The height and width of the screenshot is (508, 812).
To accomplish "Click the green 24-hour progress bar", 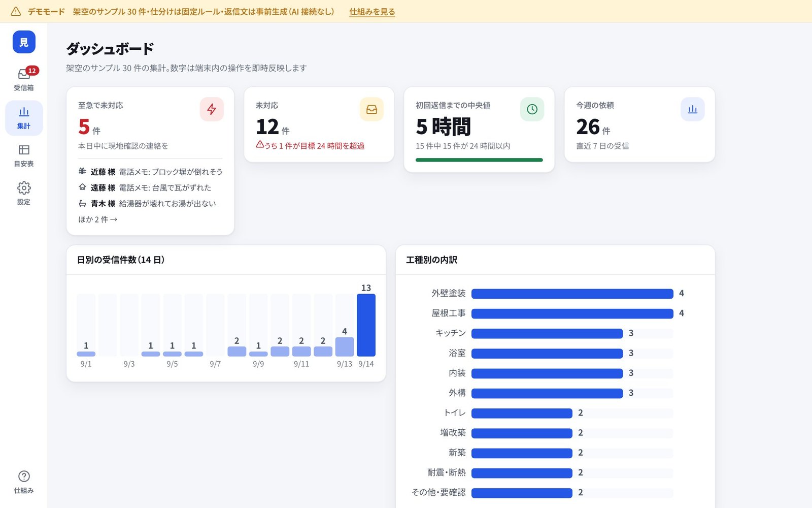I will point(479,160).
